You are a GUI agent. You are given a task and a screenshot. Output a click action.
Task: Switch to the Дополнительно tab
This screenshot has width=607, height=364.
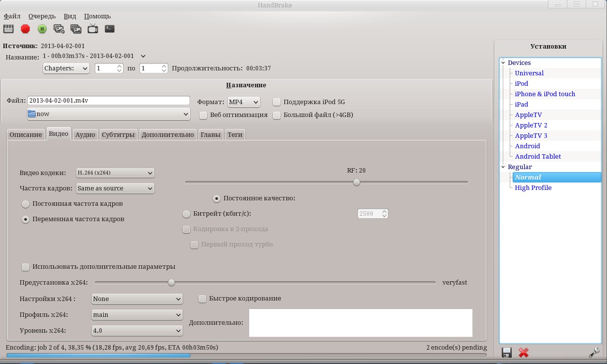point(167,134)
